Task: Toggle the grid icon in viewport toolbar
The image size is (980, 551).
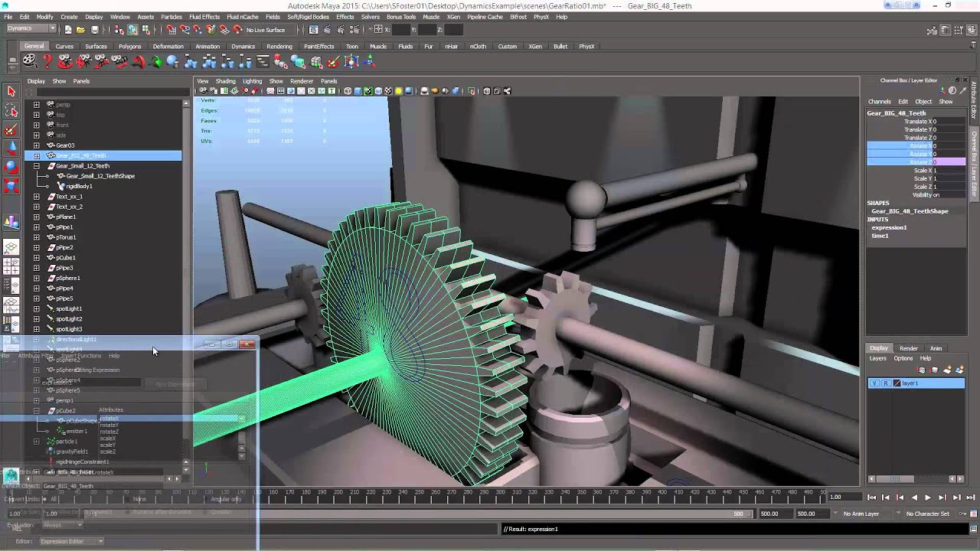Action: click(270, 91)
